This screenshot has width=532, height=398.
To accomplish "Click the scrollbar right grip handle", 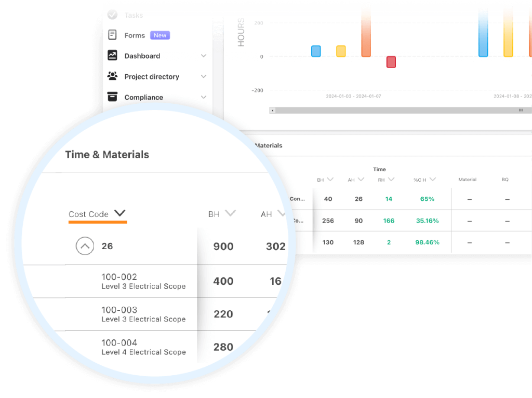I will point(521,110).
